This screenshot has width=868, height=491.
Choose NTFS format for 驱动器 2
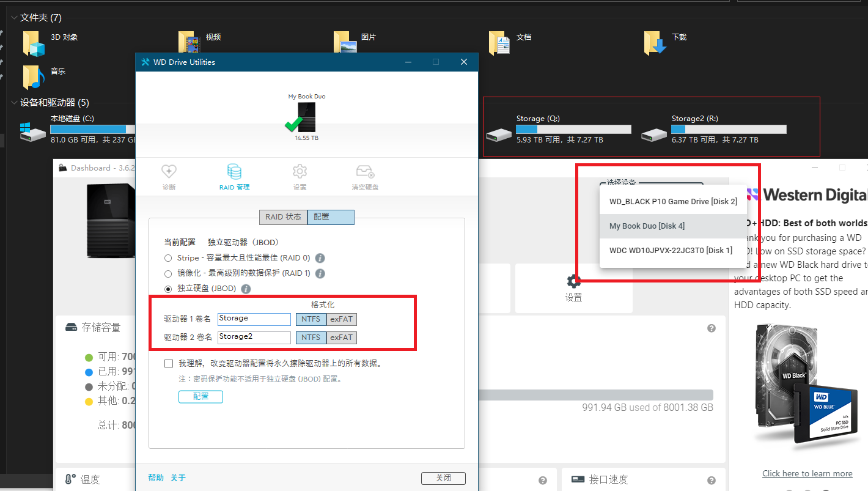pyautogui.click(x=311, y=338)
